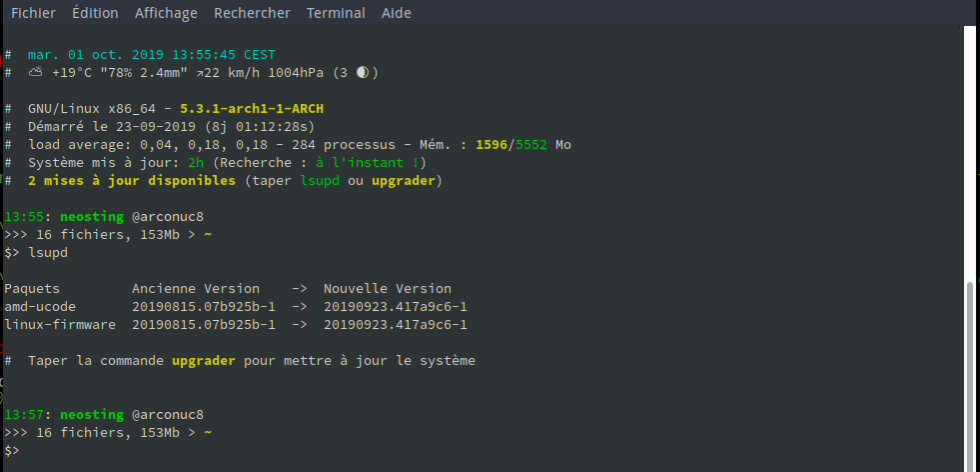The image size is (980, 472).
Task: Open the Fichier menu
Action: pos(33,13)
